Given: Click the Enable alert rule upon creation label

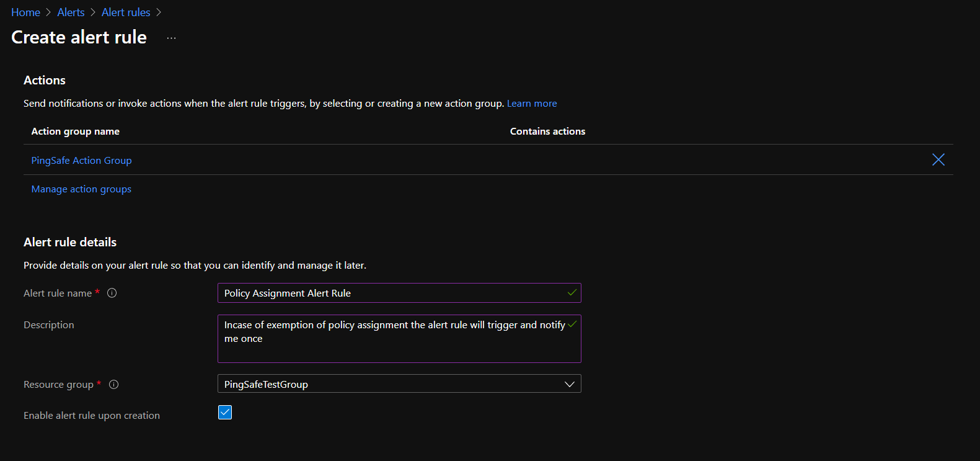Looking at the screenshot, I should (x=92, y=416).
